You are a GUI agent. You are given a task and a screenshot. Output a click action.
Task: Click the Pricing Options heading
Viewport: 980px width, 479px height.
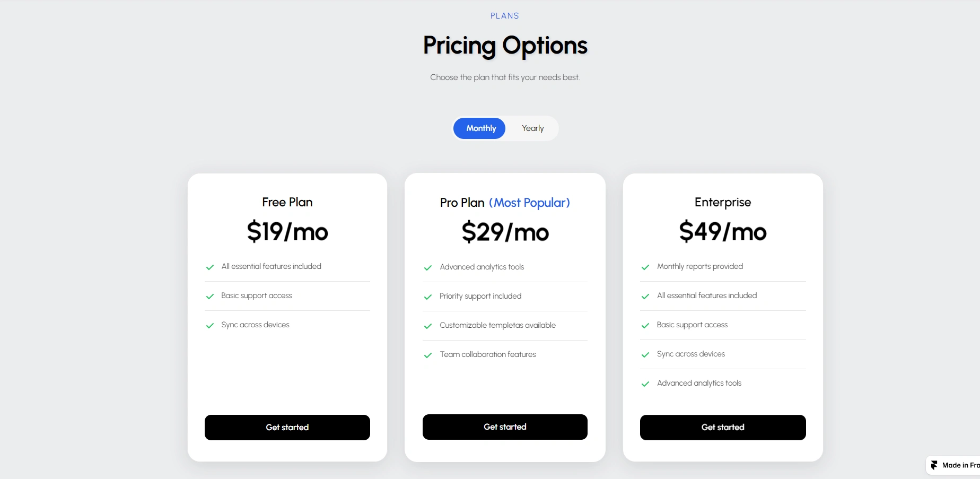(505, 46)
